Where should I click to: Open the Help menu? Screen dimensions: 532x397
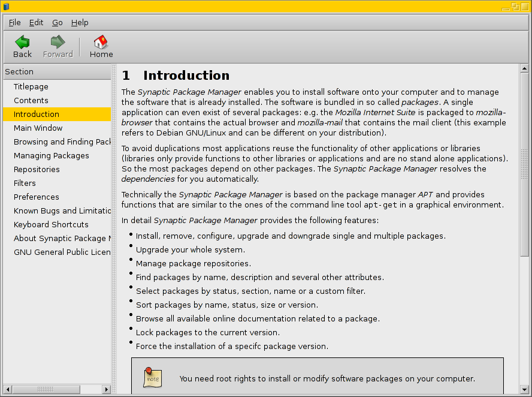click(80, 22)
